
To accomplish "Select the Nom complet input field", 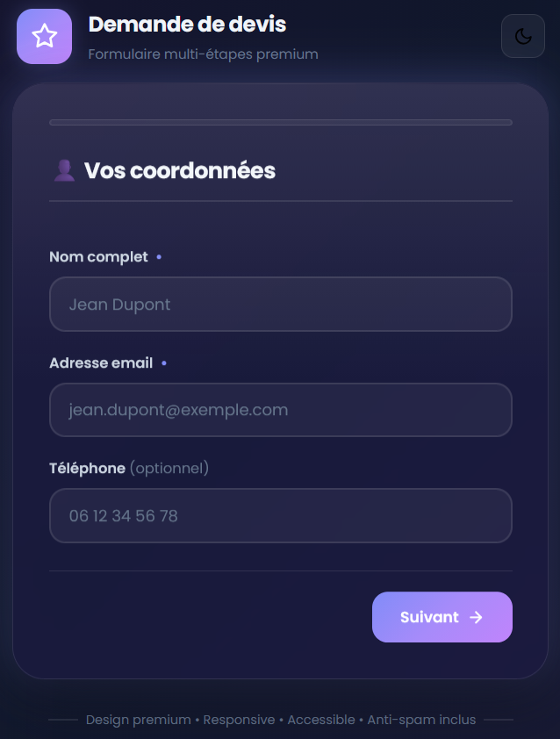I will click(280, 305).
